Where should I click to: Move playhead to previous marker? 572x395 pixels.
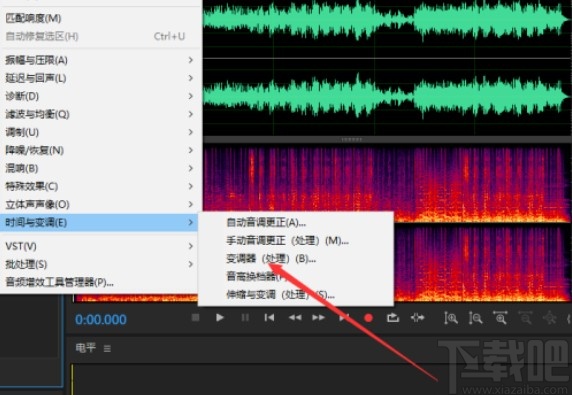(x=269, y=318)
